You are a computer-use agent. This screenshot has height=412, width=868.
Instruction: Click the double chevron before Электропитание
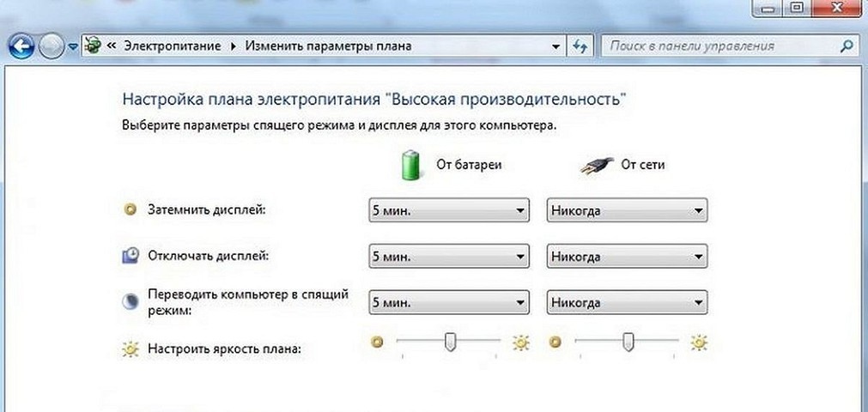pyautogui.click(x=112, y=46)
